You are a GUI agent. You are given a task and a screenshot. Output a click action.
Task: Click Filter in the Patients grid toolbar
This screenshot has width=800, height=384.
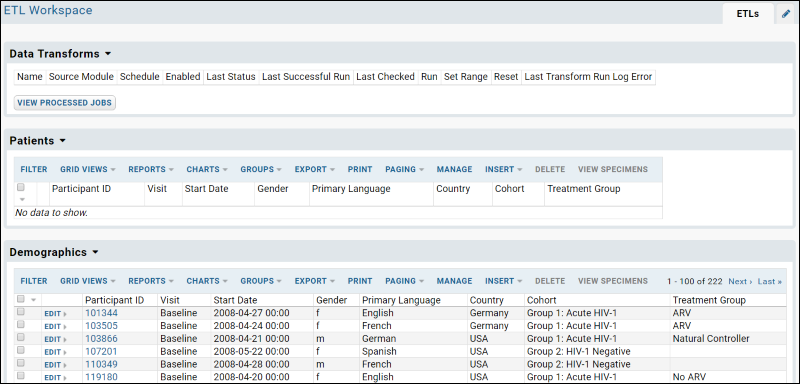(34, 169)
